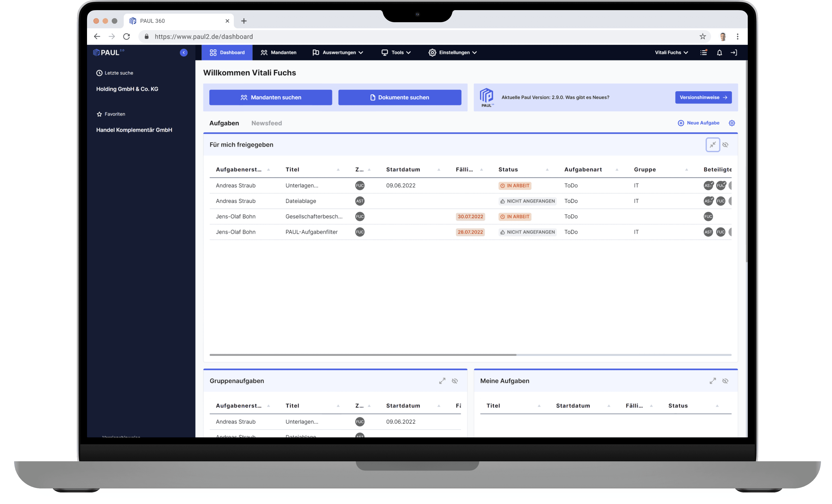
Task: Switch to the Aufgaben tab
Action: click(224, 123)
